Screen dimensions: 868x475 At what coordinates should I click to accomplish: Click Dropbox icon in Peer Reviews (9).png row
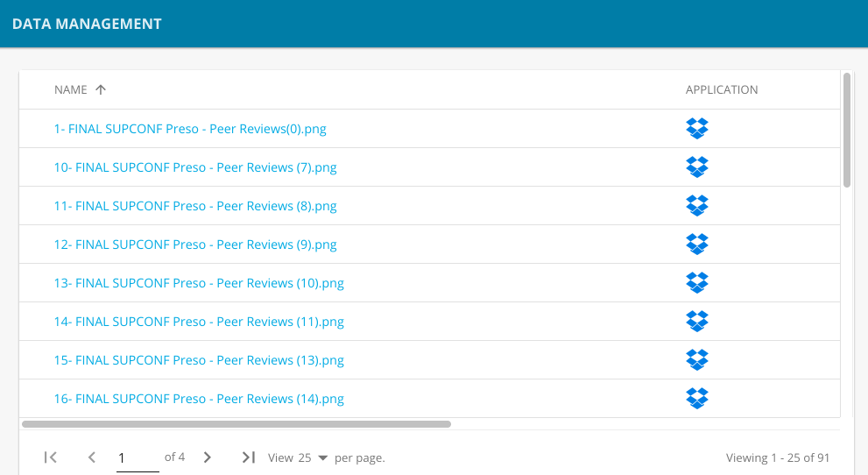[697, 245]
